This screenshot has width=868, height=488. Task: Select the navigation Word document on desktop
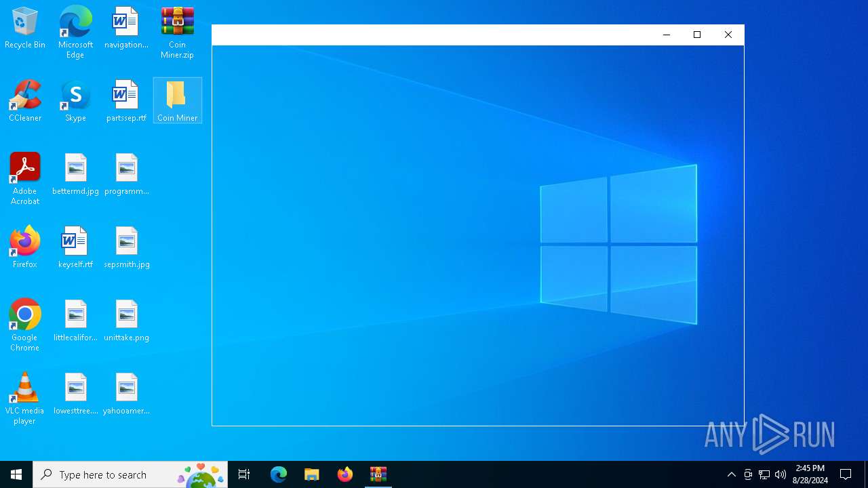coord(126,28)
